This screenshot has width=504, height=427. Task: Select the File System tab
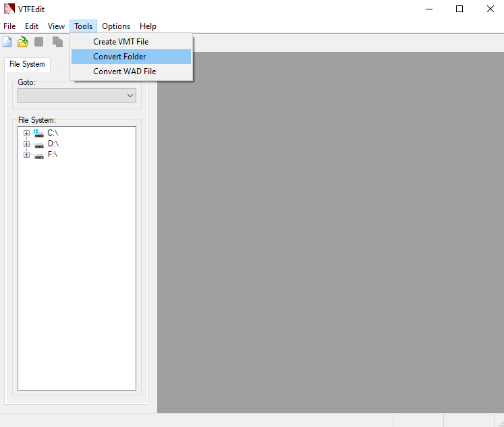click(x=27, y=64)
